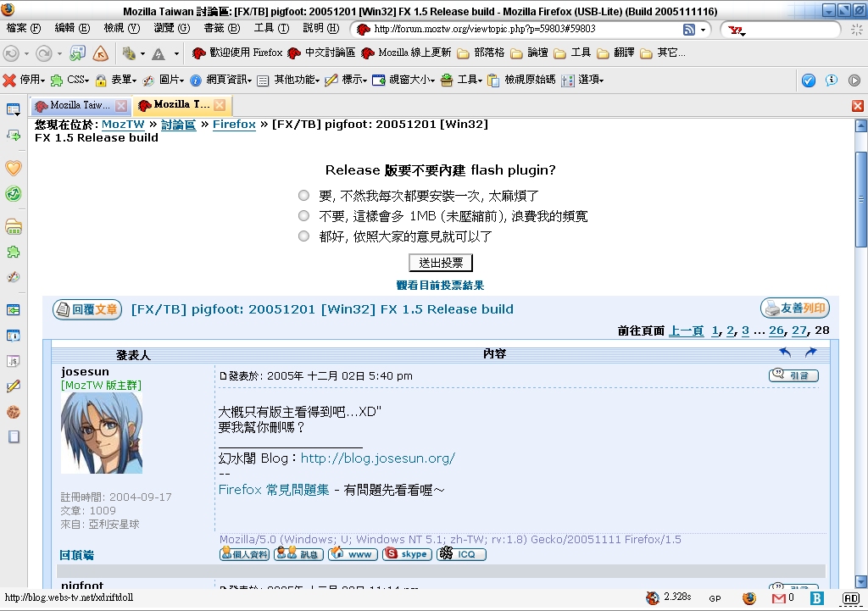Click the Gmail notifier icon in status bar
The image size is (868, 611).
click(779, 597)
